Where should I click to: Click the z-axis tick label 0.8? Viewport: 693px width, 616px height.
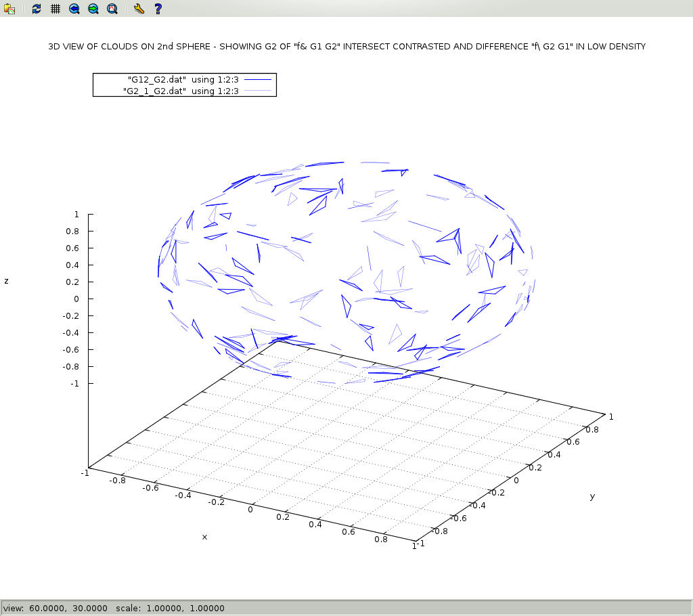tap(71, 231)
